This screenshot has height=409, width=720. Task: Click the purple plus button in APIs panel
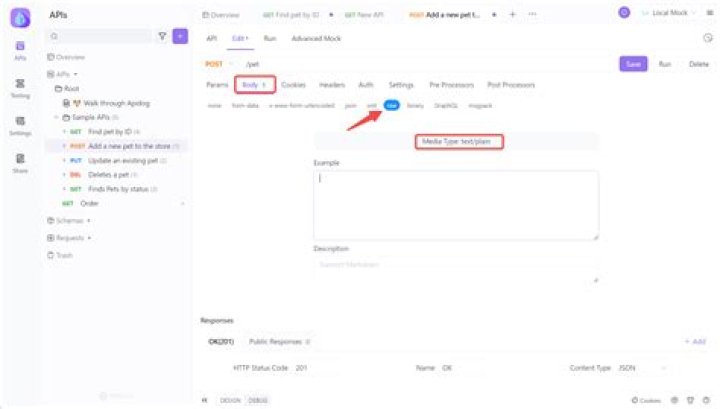pos(180,36)
